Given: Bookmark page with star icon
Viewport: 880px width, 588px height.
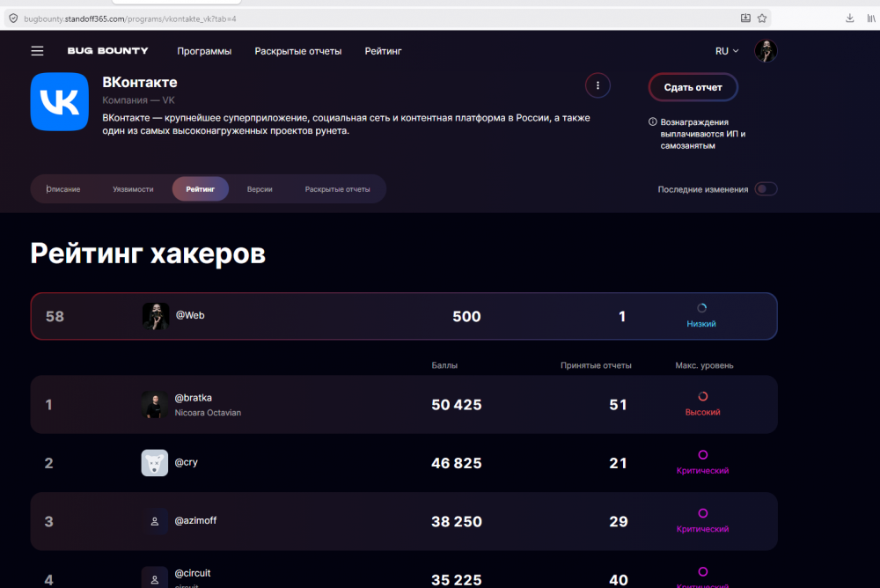Looking at the screenshot, I should (x=761, y=18).
